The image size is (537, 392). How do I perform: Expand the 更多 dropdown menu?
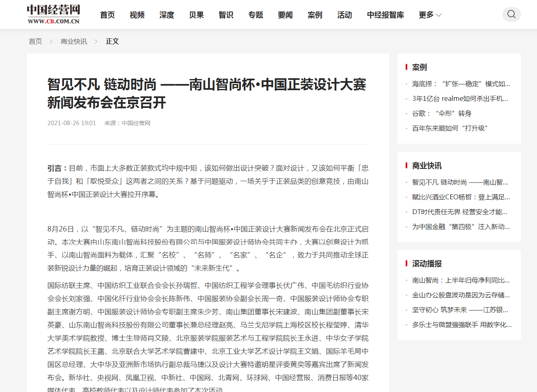[430, 15]
